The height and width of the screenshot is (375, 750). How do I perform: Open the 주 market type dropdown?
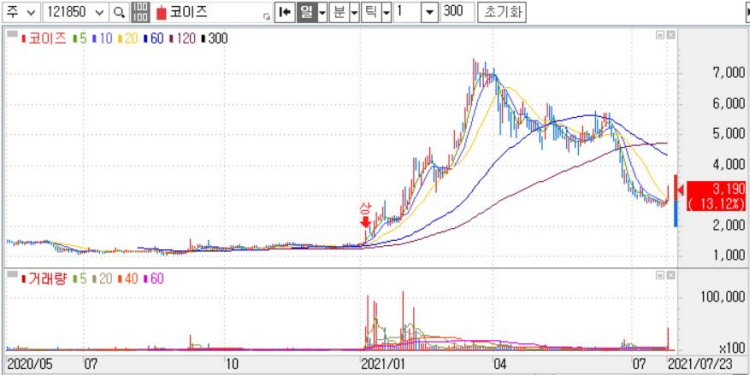click(21, 12)
